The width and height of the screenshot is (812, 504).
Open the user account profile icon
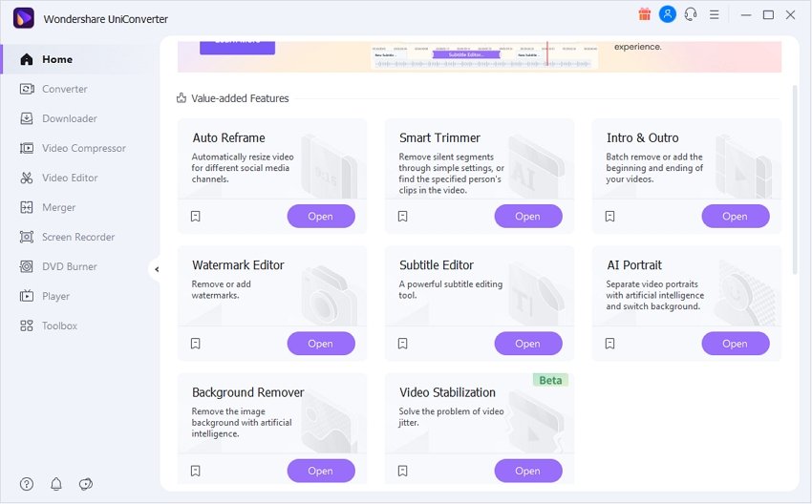pyautogui.click(x=668, y=14)
